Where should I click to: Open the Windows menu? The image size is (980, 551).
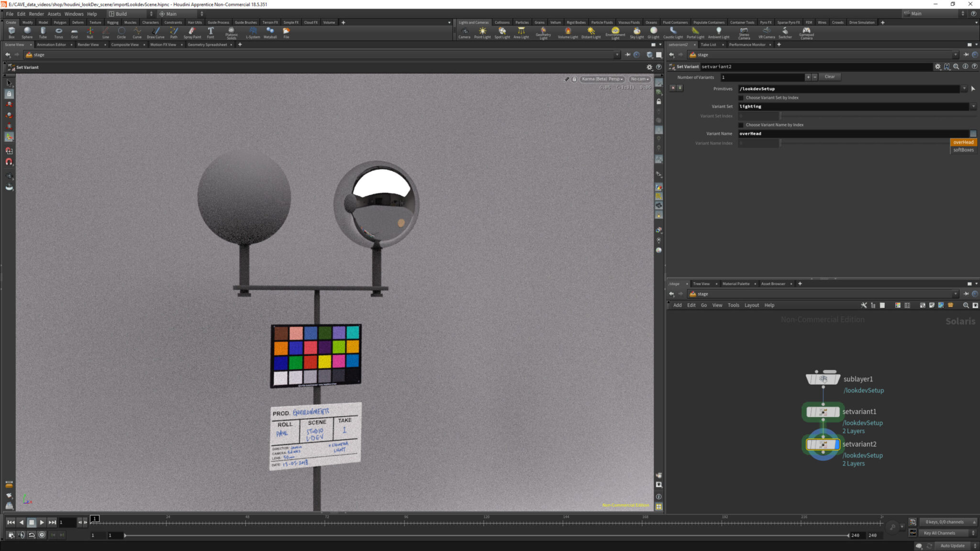(74, 14)
